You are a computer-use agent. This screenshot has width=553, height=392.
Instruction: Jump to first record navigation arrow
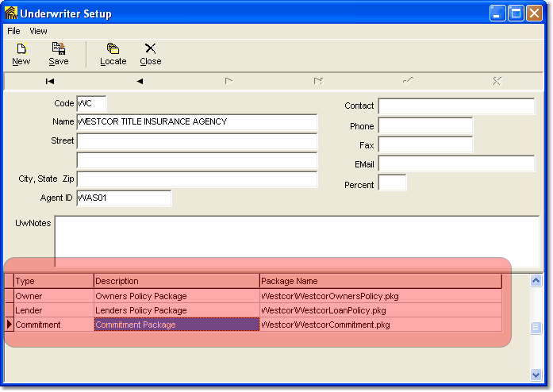pyautogui.click(x=50, y=81)
